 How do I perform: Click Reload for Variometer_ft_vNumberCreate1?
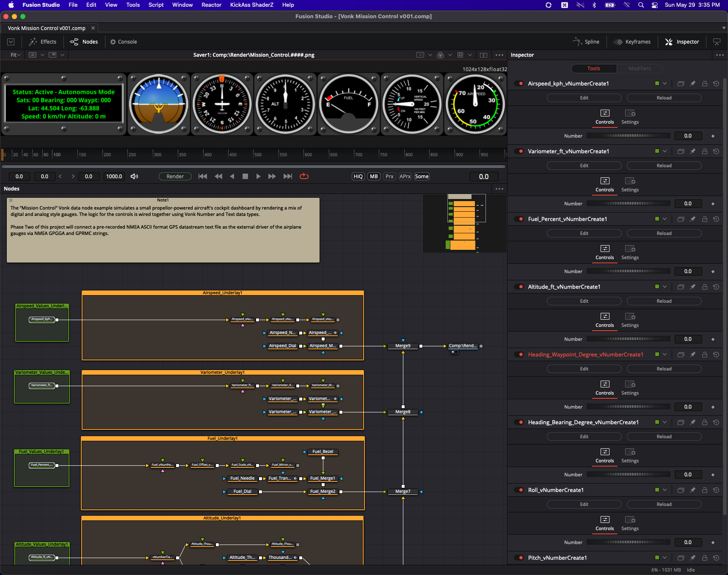(664, 166)
